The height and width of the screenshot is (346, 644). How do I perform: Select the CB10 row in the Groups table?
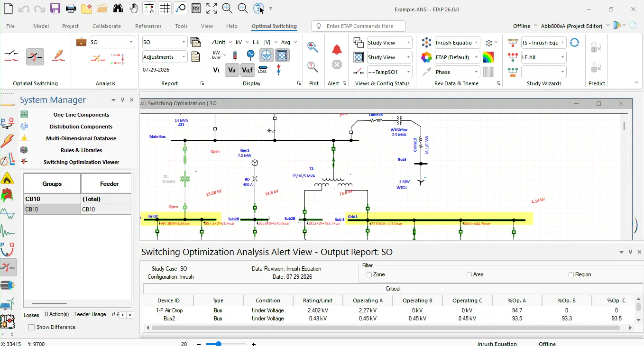click(77, 209)
